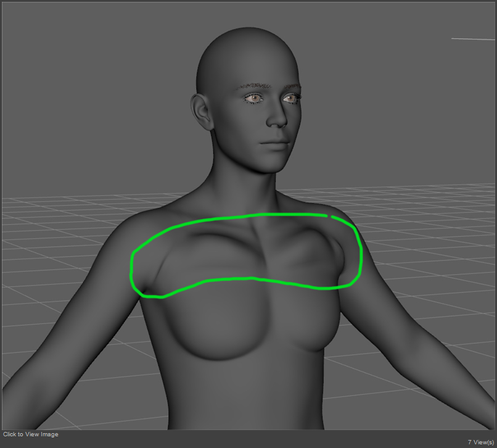The image size is (497, 448).
Task: Open the 3D figure render thumbnail
Action: coord(248,216)
